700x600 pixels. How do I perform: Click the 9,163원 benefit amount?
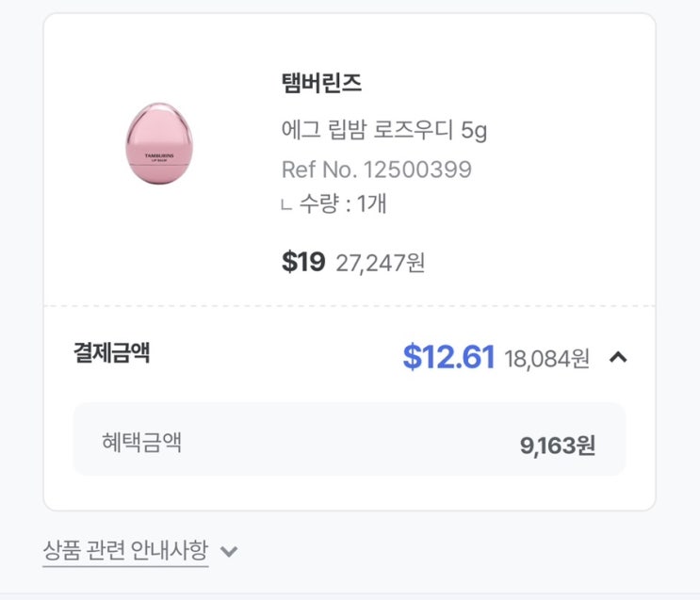[557, 445]
